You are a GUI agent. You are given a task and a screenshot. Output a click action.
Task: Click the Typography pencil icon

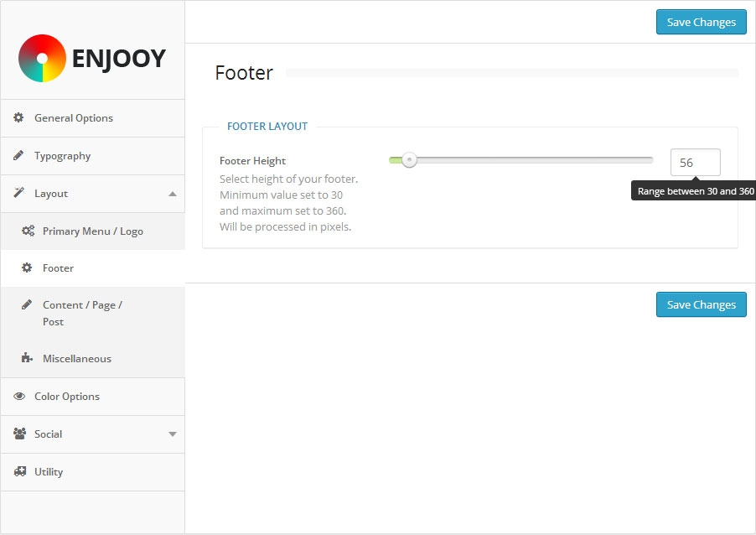[18, 156]
